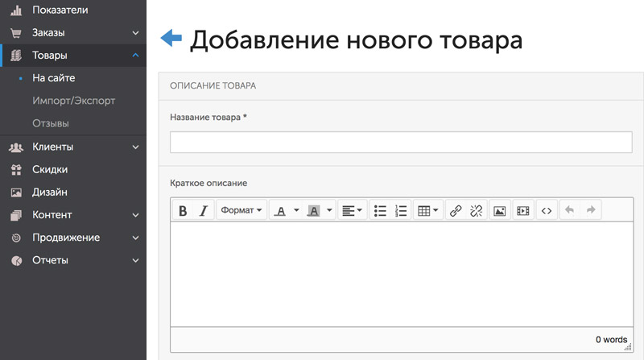Expand the Продвижение chevron
Image resolution: width=644 pixels, height=360 pixels.
point(135,238)
